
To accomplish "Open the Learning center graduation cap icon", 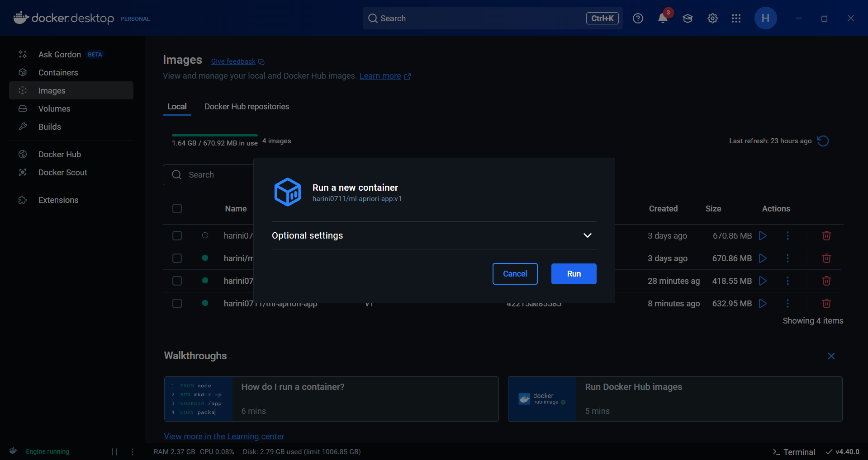I will 688,18.
